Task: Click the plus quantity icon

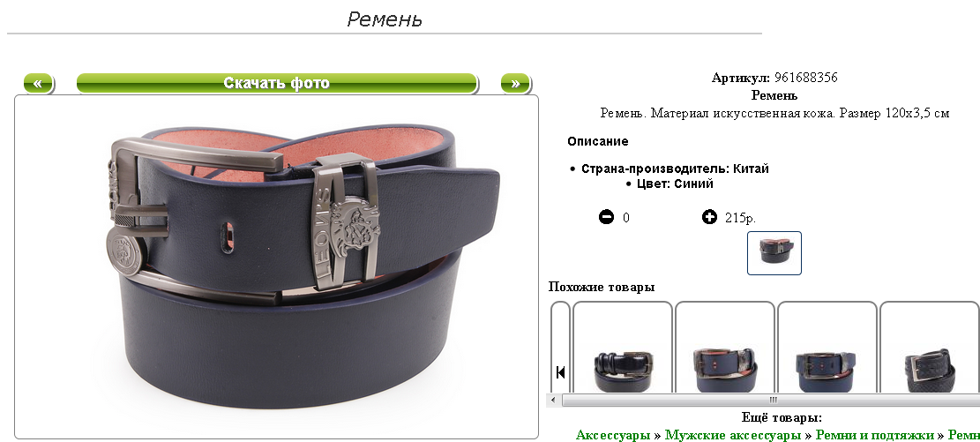Action: [709, 217]
